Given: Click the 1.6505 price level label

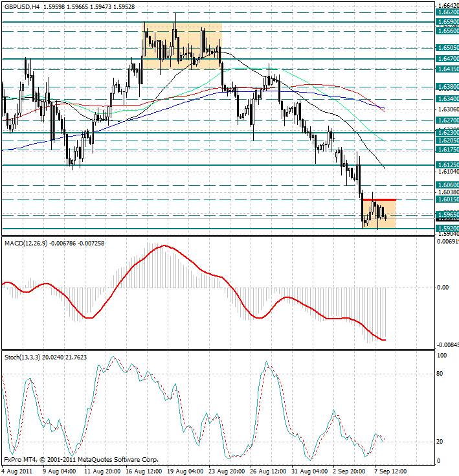Looking at the screenshot, I should click(x=447, y=48).
